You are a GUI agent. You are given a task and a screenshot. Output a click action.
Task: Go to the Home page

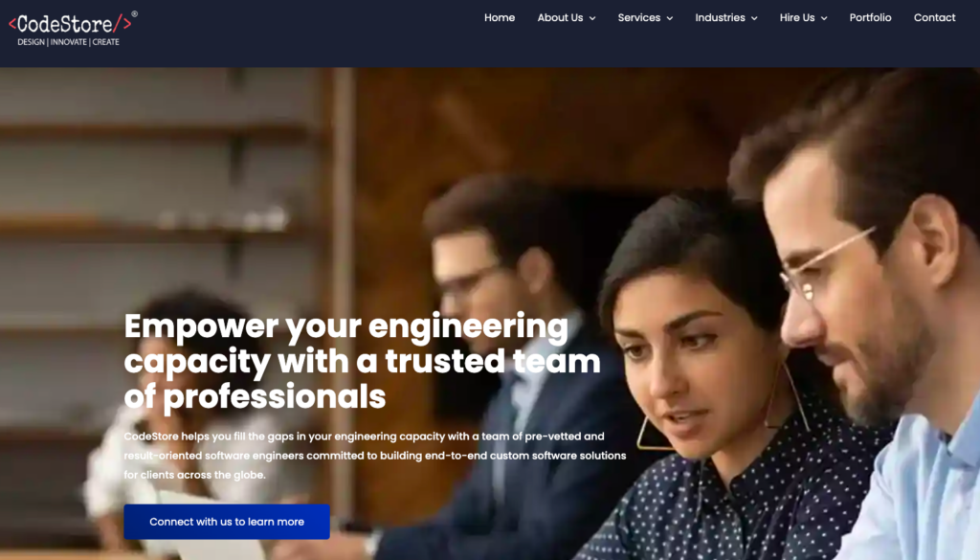click(x=500, y=17)
